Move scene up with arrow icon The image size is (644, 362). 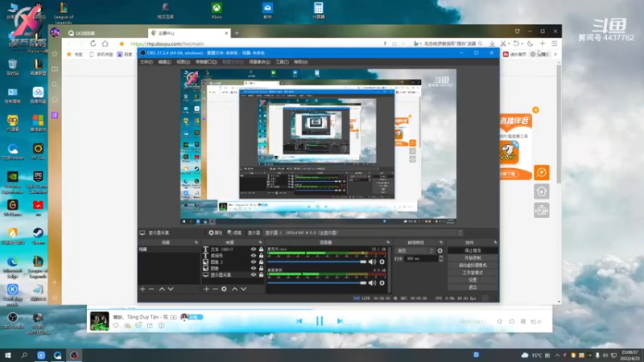(x=162, y=289)
